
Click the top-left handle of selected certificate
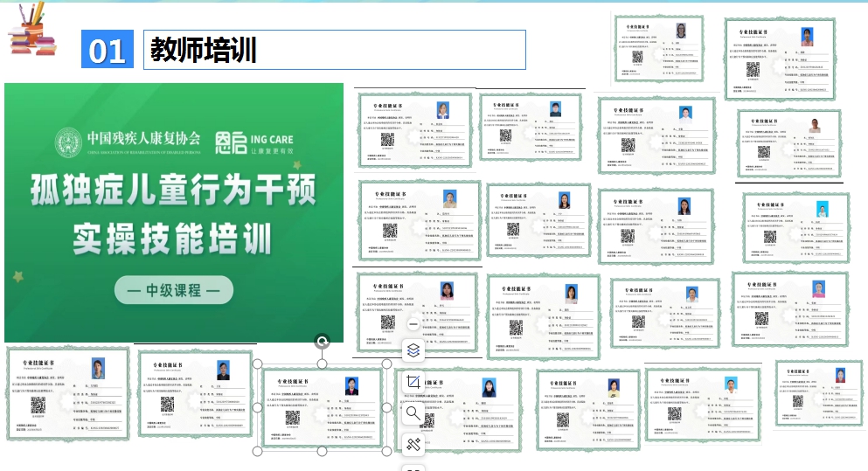(x=257, y=364)
